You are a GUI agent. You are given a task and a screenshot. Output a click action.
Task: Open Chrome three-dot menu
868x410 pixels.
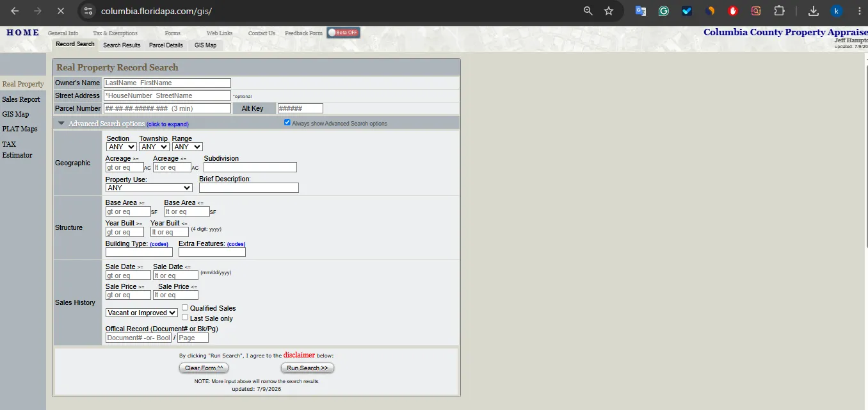click(x=859, y=11)
